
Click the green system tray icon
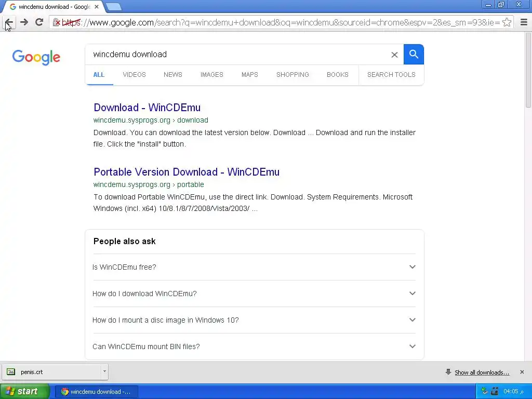pos(485,391)
